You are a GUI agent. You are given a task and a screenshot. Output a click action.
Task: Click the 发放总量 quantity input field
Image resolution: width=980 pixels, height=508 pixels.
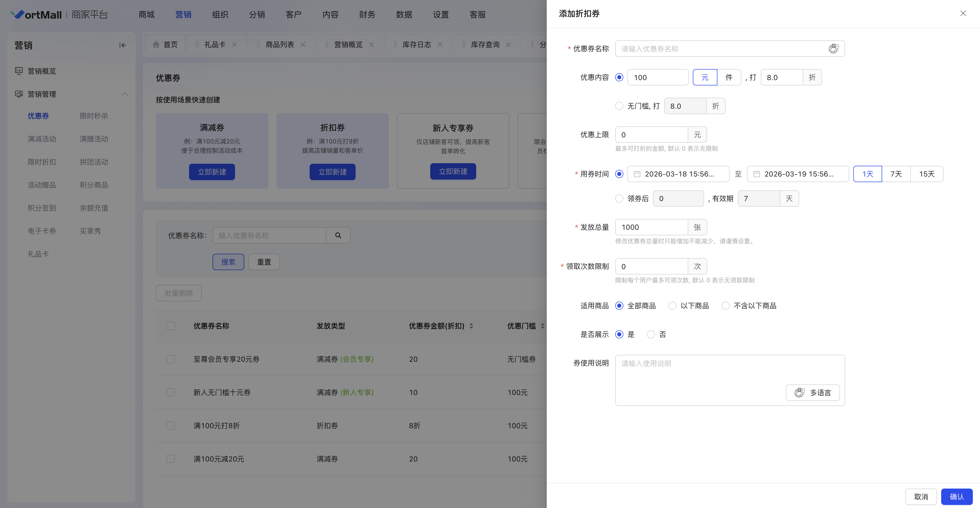click(651, 227)
